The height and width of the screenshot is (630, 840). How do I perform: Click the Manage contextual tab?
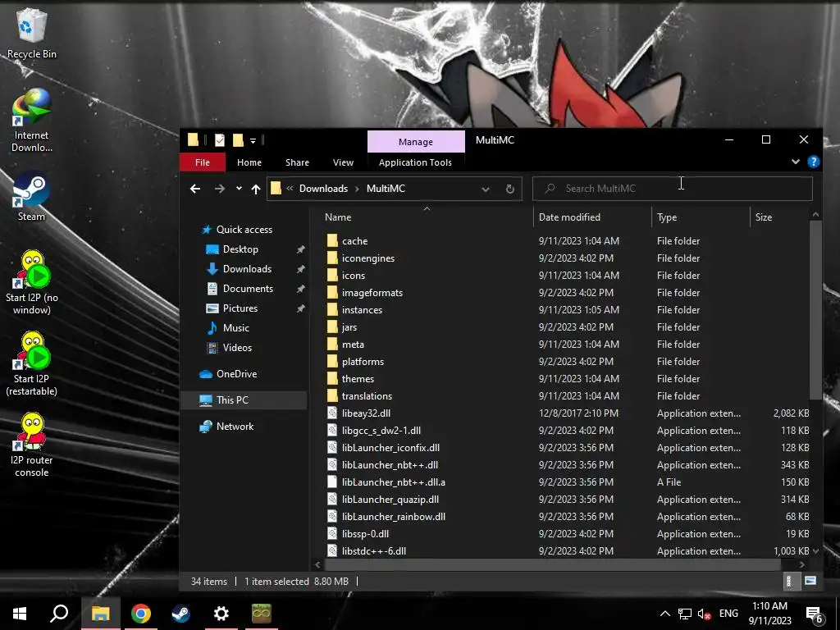point(416,141)
